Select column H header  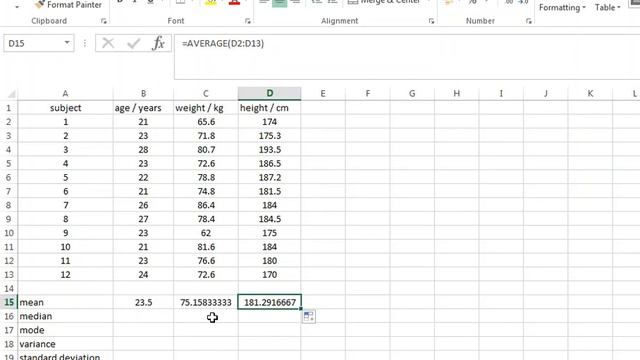click(x=457, y=93)
